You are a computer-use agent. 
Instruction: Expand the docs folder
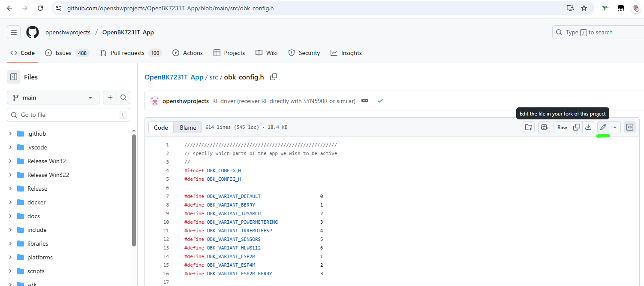10,216
